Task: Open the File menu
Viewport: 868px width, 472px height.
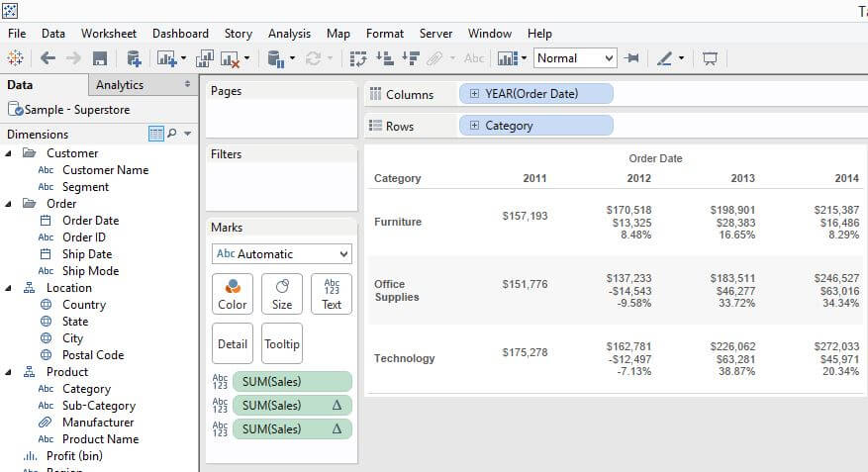Action: click(x=17, y=34)
